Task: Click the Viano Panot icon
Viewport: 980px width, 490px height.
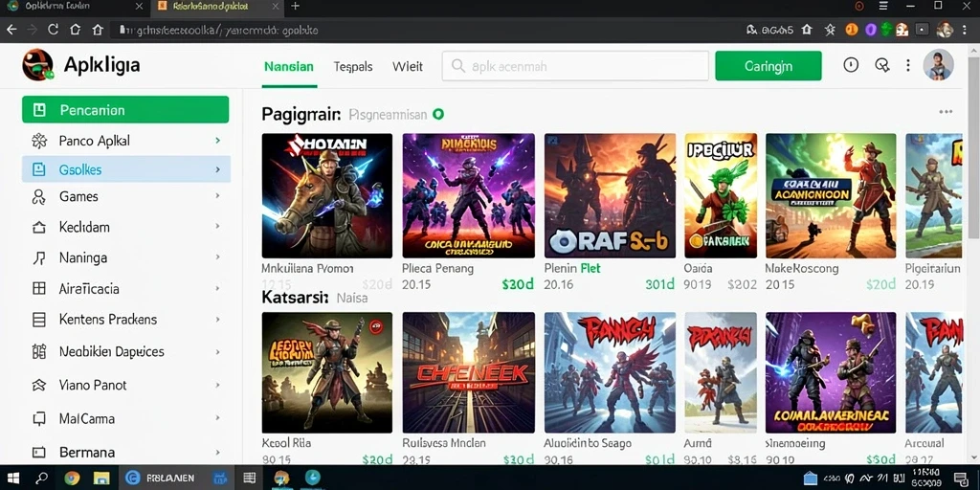Action: pyautogui.click(x=38, y=385)
